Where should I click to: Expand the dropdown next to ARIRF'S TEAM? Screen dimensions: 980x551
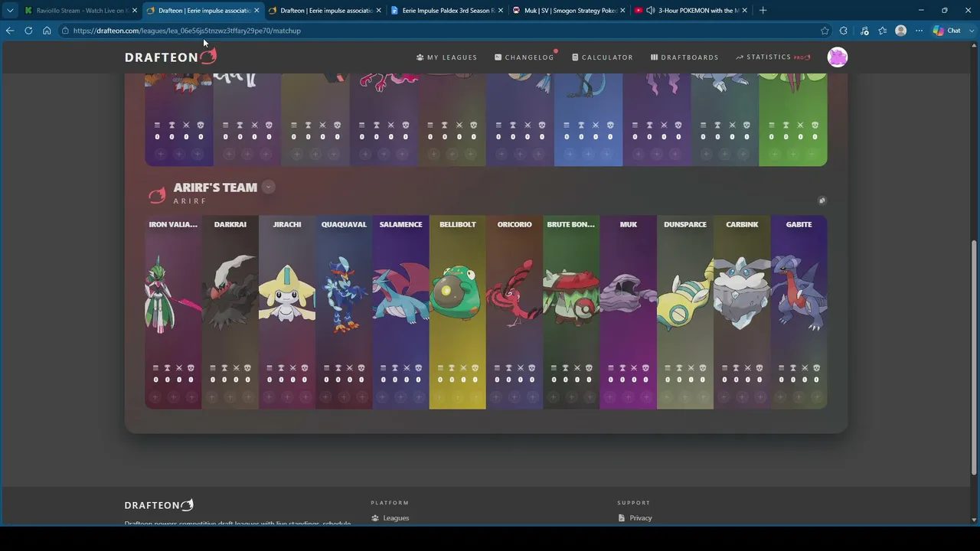tap(268, 187)
